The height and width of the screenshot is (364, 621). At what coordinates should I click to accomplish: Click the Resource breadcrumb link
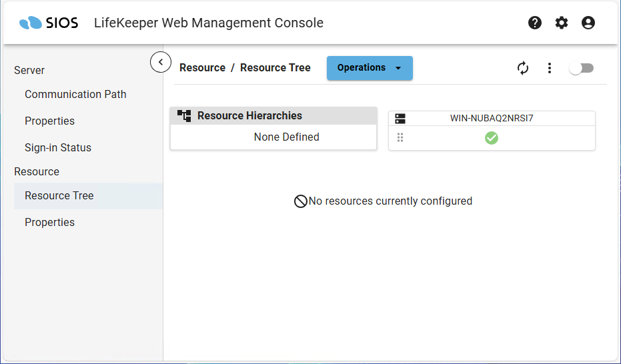tap(202, 67)
